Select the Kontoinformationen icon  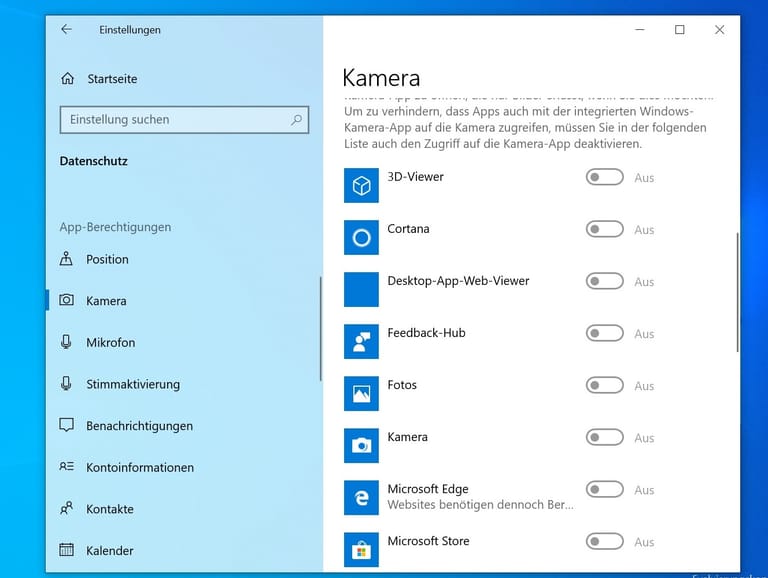coord(66,466)
